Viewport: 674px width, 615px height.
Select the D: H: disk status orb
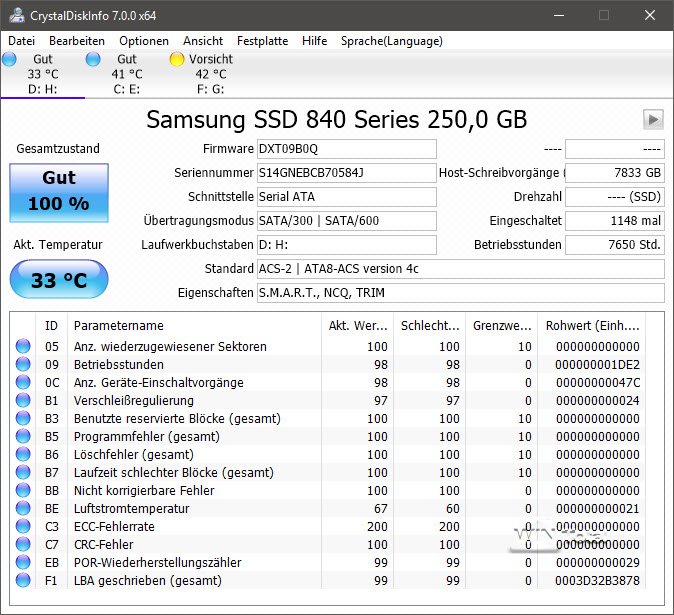(10, 60)
